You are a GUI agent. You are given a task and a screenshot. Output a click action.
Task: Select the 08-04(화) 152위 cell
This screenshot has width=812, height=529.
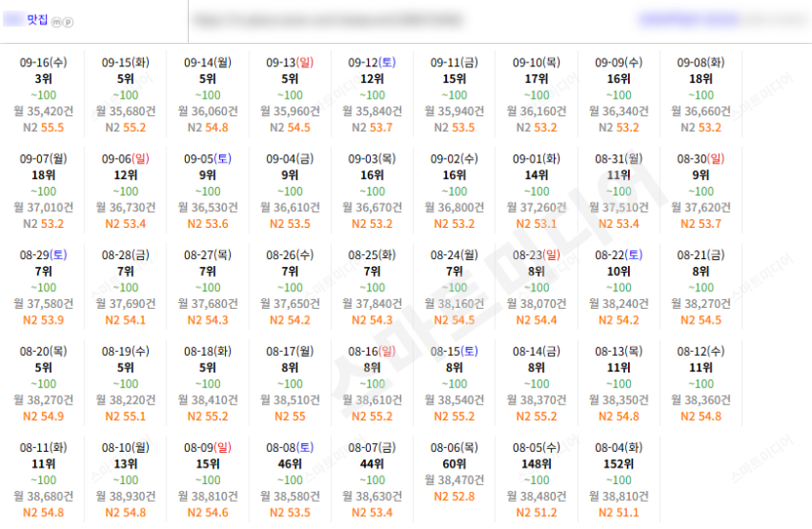619,479
